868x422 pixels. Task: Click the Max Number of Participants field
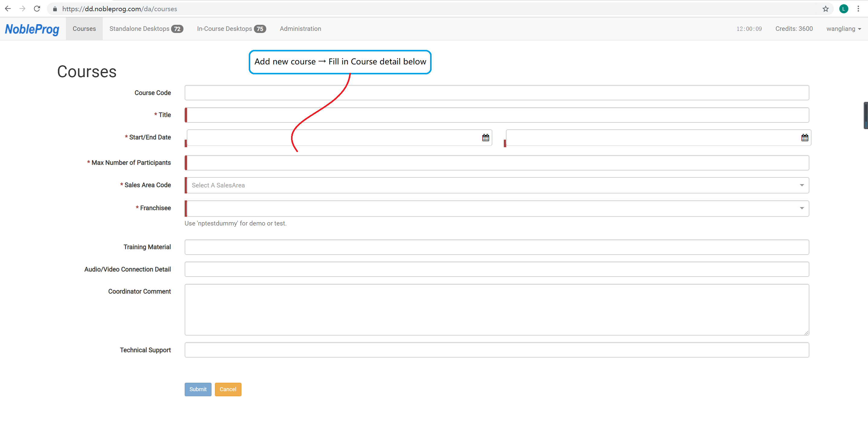(x=496, y=163)
